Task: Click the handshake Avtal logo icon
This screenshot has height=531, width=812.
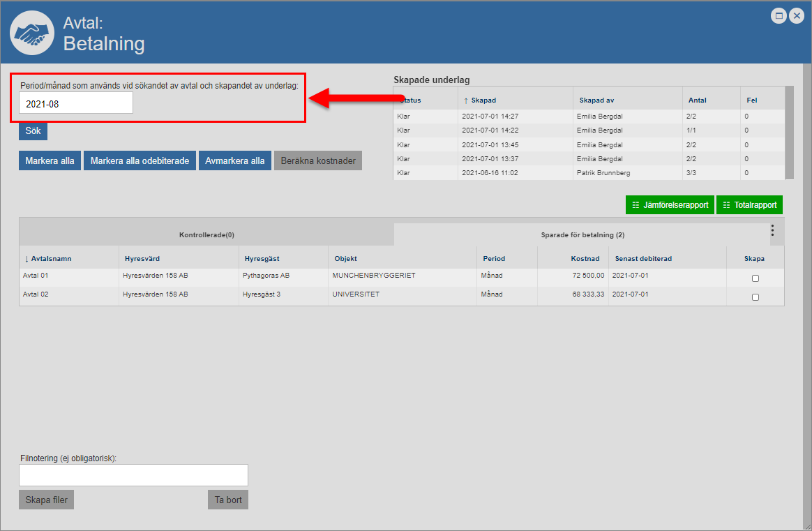Action: [32, 33]
